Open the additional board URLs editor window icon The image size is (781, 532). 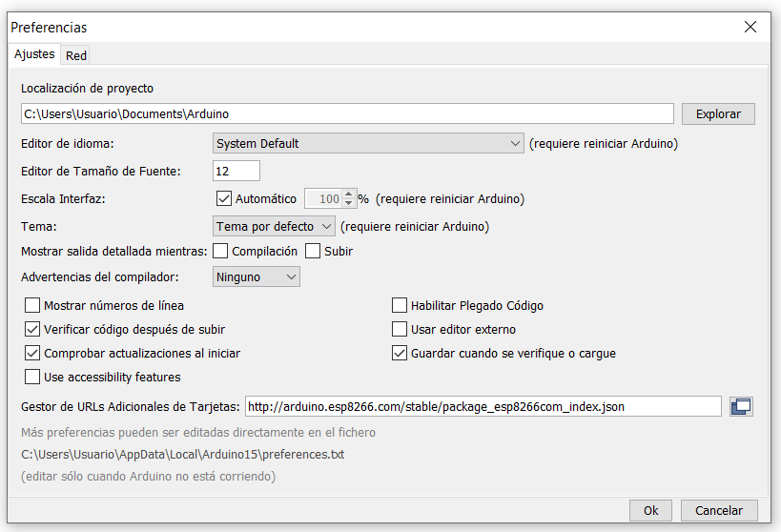click(x=741, y=406)
